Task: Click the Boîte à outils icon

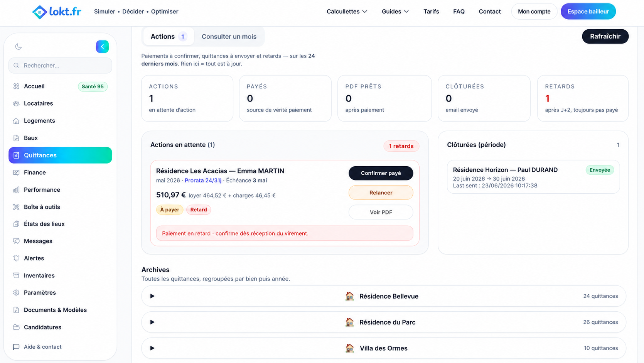Action: 16,207
